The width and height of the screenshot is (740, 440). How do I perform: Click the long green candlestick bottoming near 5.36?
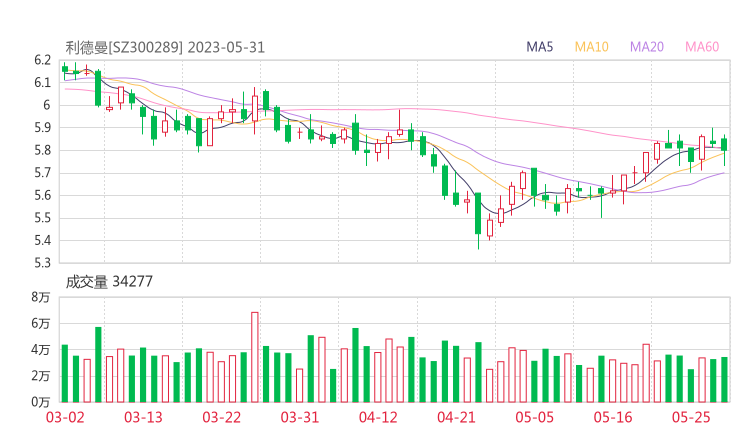(x=478, y=221)
